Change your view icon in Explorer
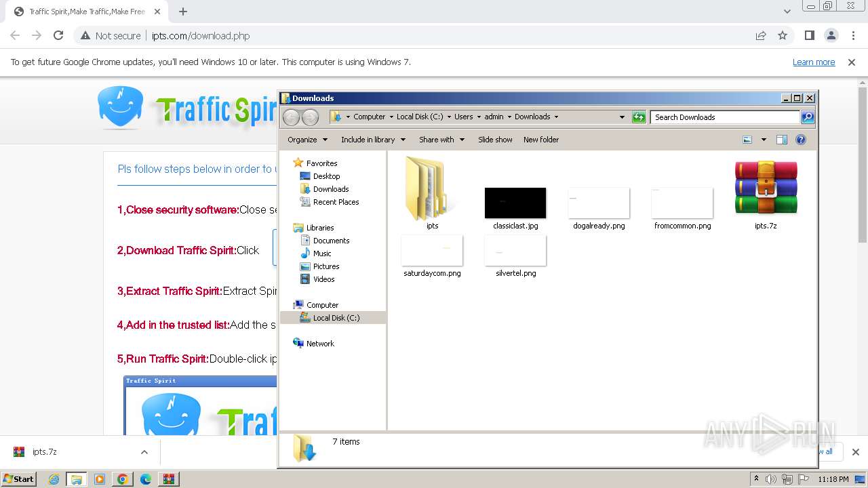Screen dimensions: 868x488 pyautogui.click(x=747, y=140)
